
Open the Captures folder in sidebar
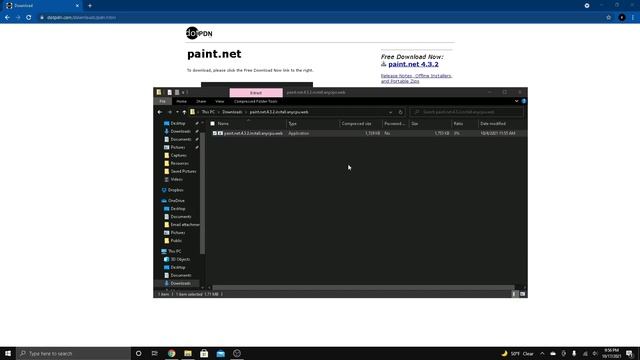pyautogui.click(x=178, y=155)
